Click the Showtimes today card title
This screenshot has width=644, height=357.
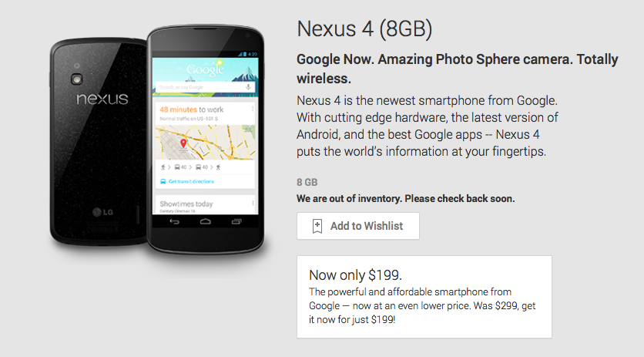186,204
